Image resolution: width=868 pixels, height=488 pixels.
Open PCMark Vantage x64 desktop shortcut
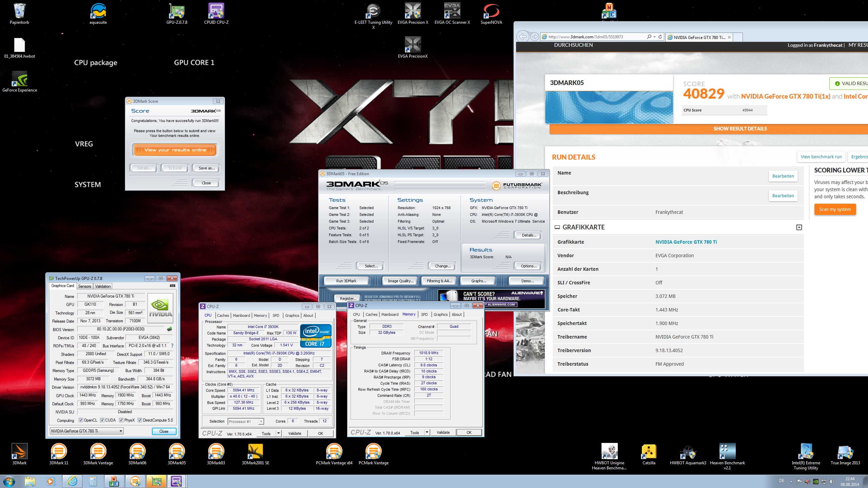(x=334, y=454)
